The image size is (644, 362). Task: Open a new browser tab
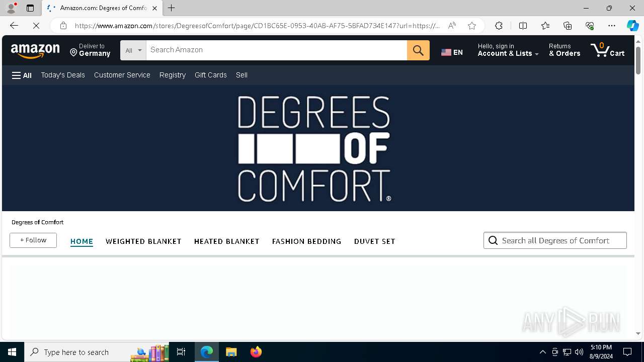[172, 8]
